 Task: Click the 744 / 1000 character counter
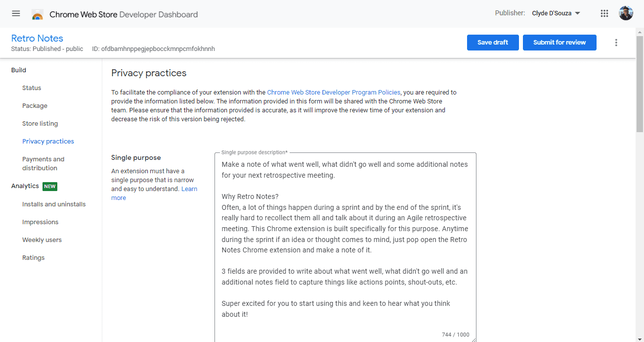[x=455, y=335]
